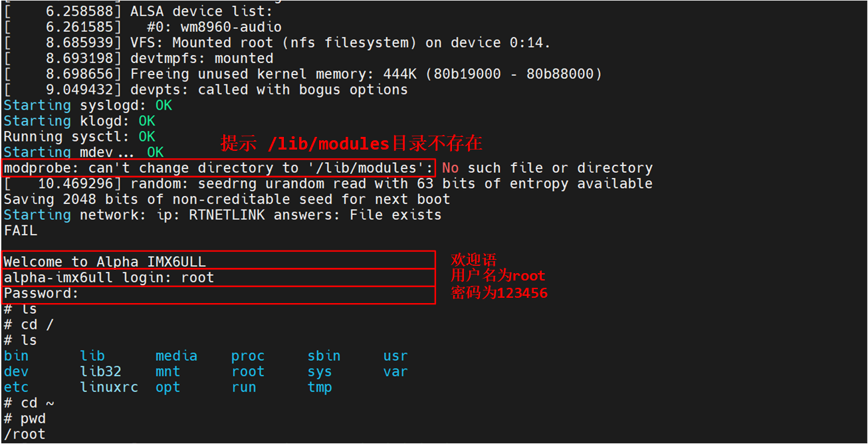The width and height of the screenshot is (868, 444).
Task: Click the '/root' pwd output line
Action: pos(25,434)
